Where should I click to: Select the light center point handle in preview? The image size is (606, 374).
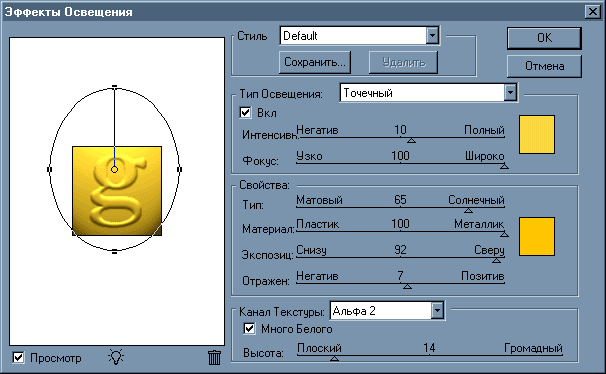(x=114, y=169)
